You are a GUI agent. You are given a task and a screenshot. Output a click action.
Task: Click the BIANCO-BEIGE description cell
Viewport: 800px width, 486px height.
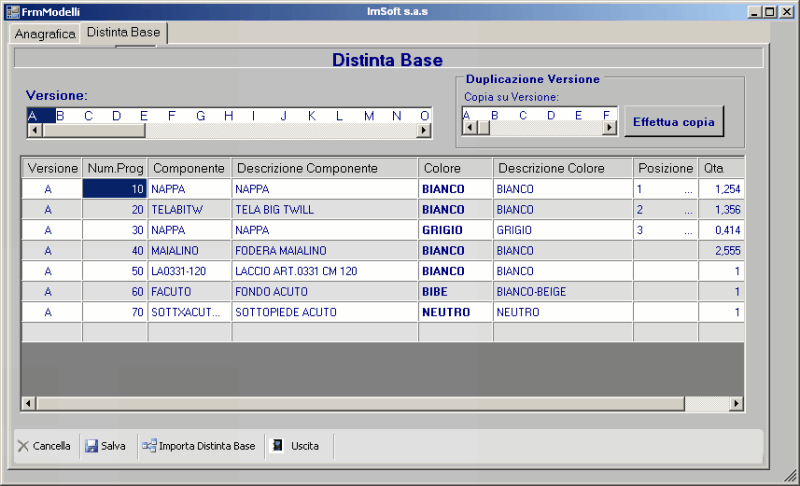(563, 292)
